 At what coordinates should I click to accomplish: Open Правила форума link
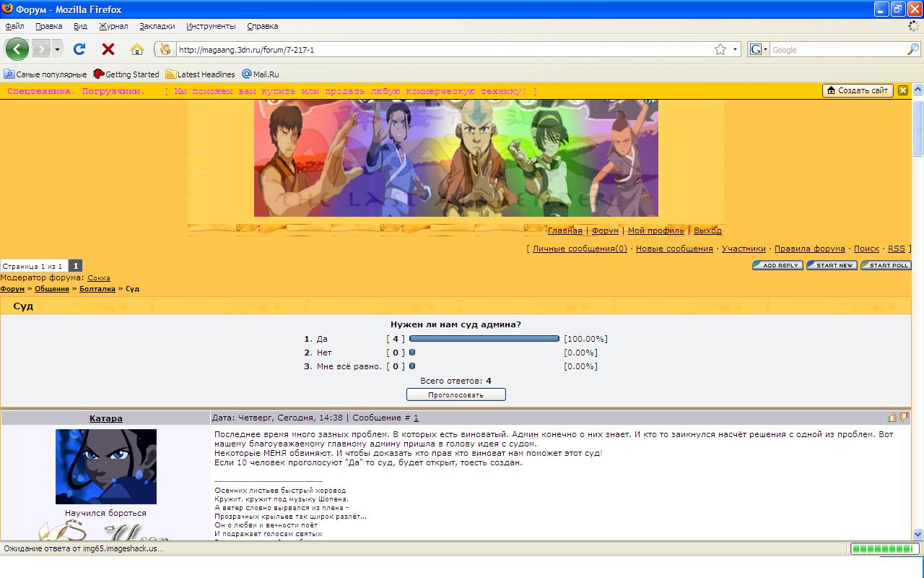[x=810, y=249]
